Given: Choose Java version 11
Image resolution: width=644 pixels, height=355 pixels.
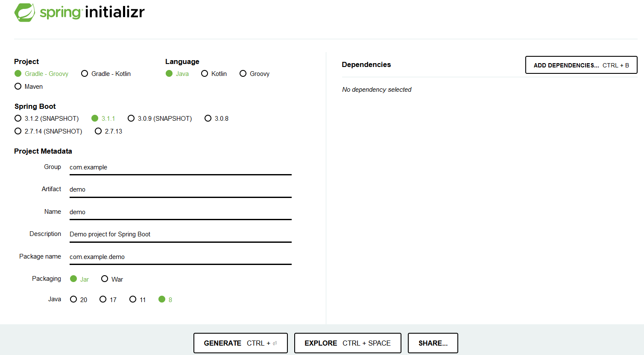Looking at the screenshot, I should click(138, 300).
